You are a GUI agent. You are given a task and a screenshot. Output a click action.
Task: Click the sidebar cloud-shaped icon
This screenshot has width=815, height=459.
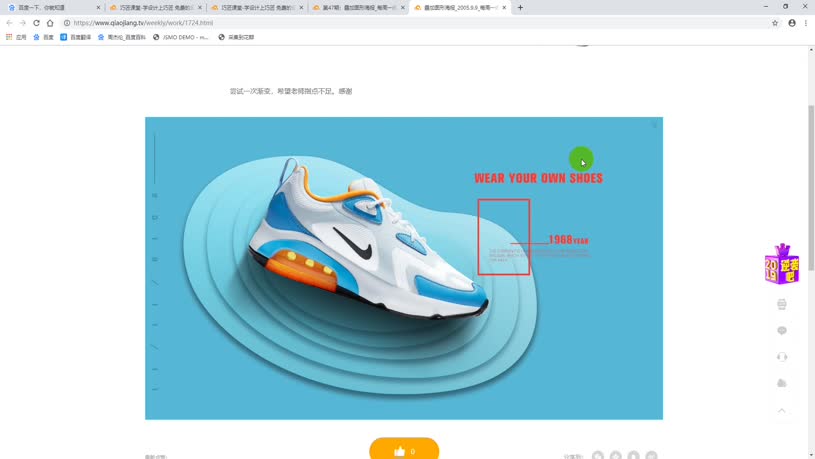782,384
